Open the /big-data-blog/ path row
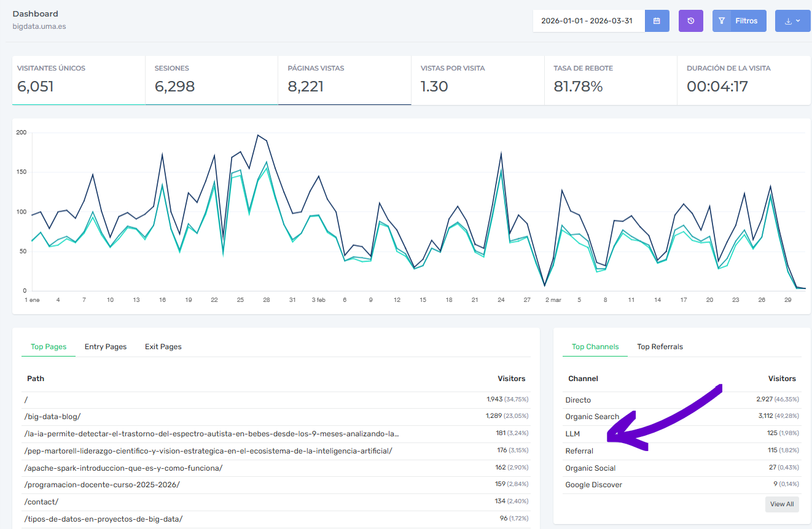This screenshot has height=529, width=812. click(276, 417)
